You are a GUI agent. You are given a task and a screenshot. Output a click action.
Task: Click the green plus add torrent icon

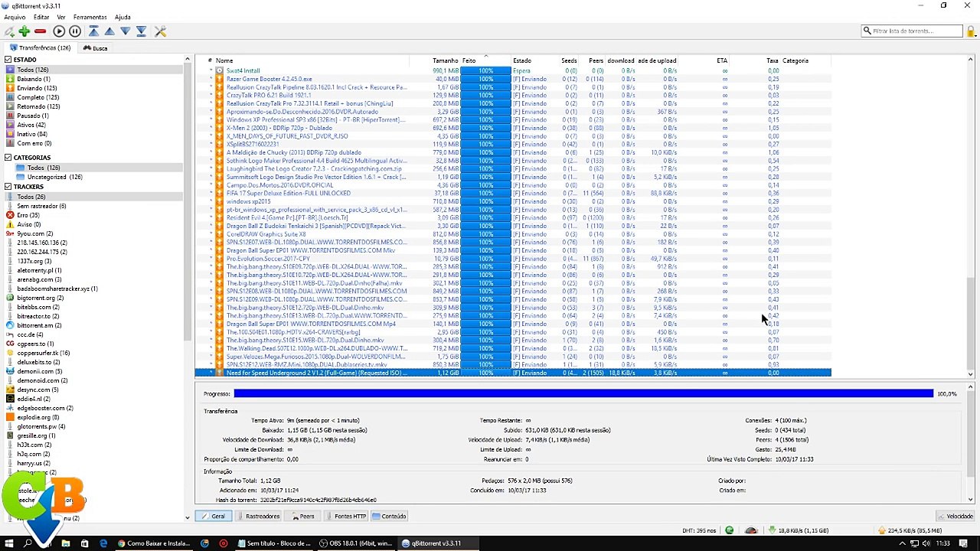[24, 31]
